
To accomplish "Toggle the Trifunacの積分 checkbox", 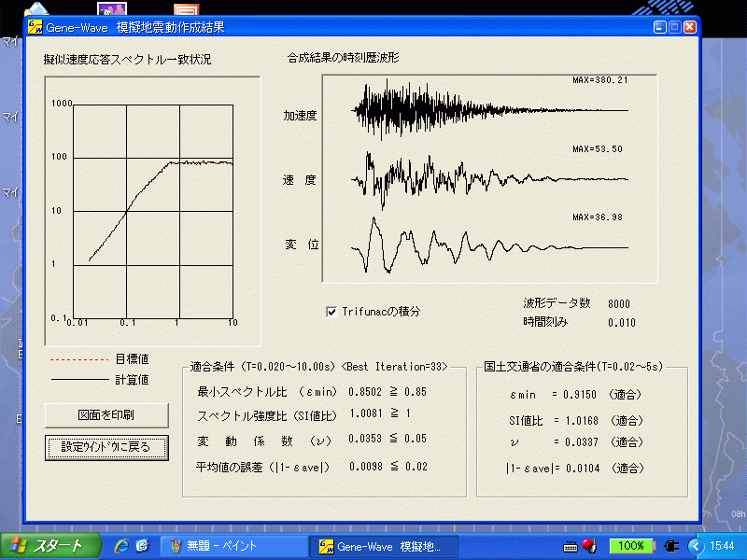I will tap(332, 313).
